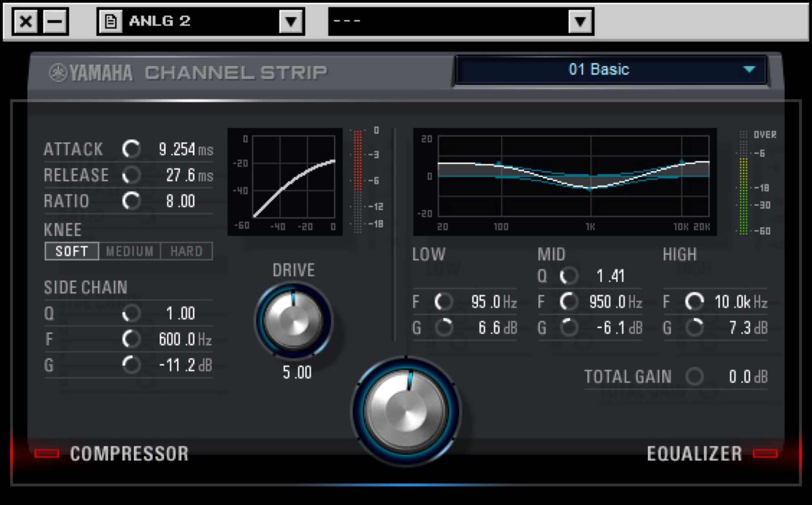The image size is (812, 505).
Task: Click the Yamaha logo
Action: tap(91, 73)
